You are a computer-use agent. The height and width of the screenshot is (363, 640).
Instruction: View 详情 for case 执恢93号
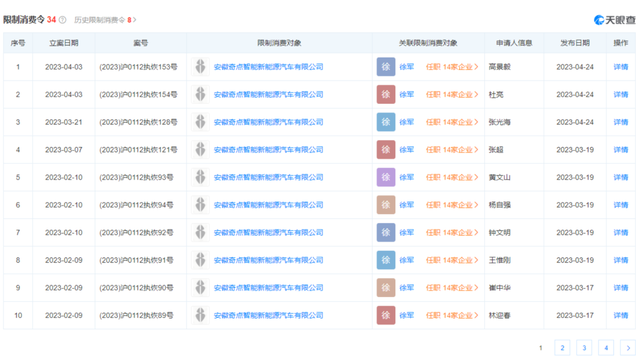point(620,177)
